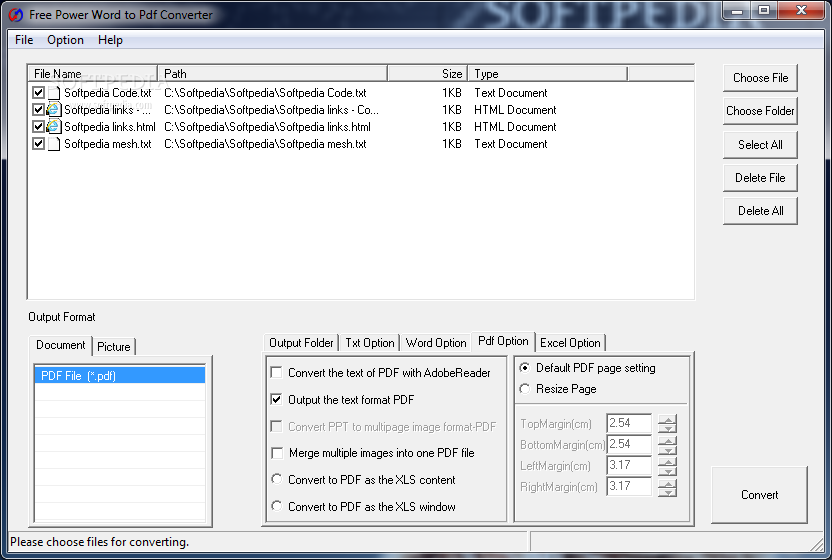
Task: Click path C:\Softpedia\Softpedia\Softpedia Code.txt
Action: (265, 93)
